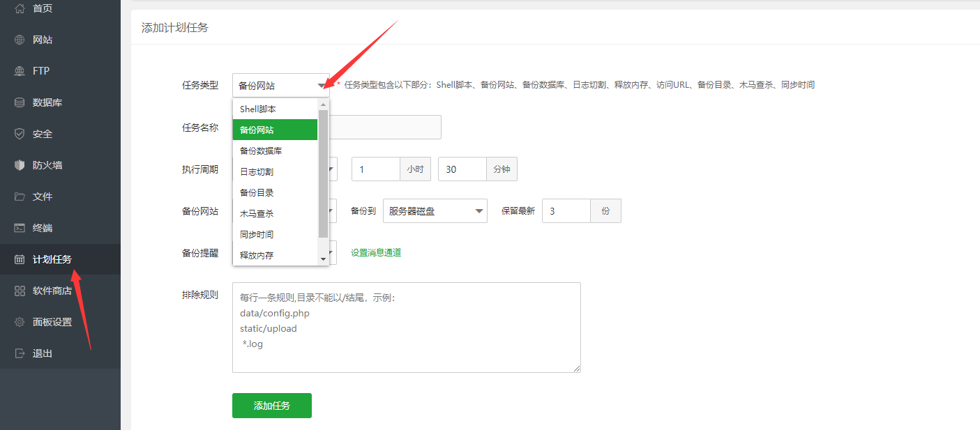Screen dimensions: 980x430
Task: Open the FTP management section
Action: 35,70
